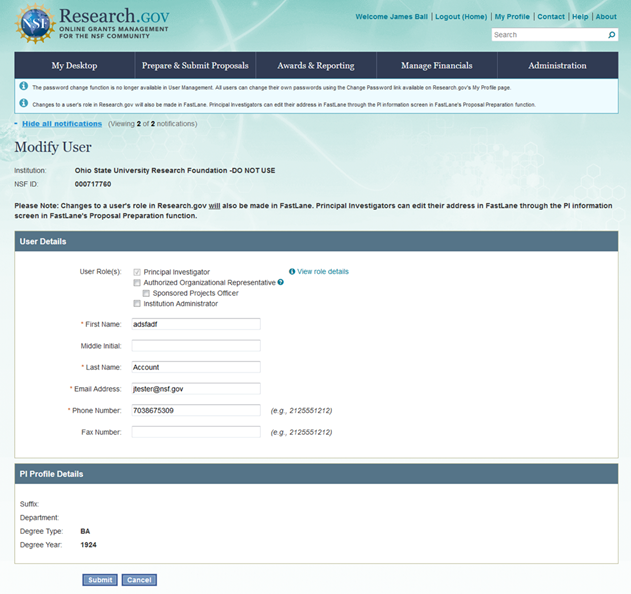This screenshot has width=631, height=594.
Task: Click the info icon beside password change notice
Action: (24, 86)
